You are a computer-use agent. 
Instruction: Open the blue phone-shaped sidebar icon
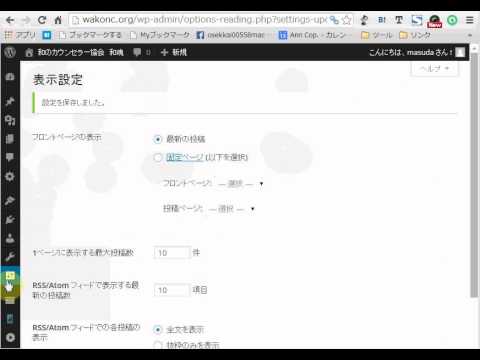10,319
